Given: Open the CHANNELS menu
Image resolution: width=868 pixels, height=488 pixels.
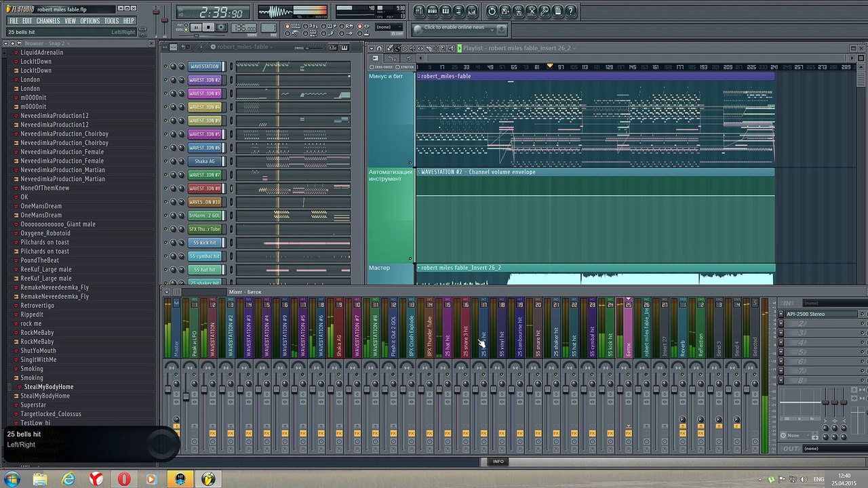Looking at the screenshot, I should 47,21.
